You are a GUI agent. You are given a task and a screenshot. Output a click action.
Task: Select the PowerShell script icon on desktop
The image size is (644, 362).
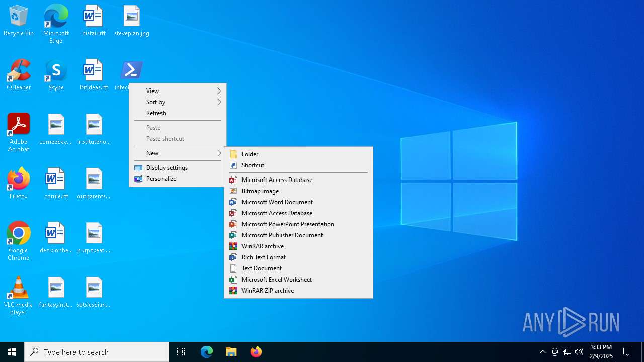(x=132, y=71)
